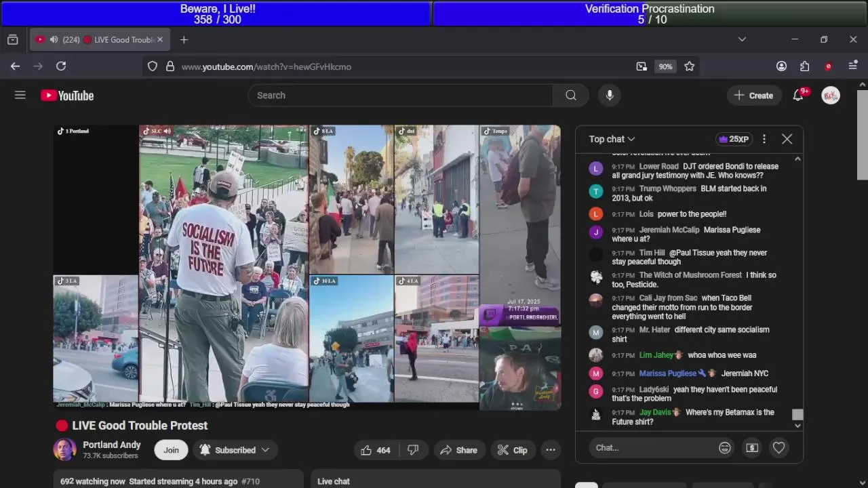
Task: Bookmark this page with the star
Action: pos(690,66)
